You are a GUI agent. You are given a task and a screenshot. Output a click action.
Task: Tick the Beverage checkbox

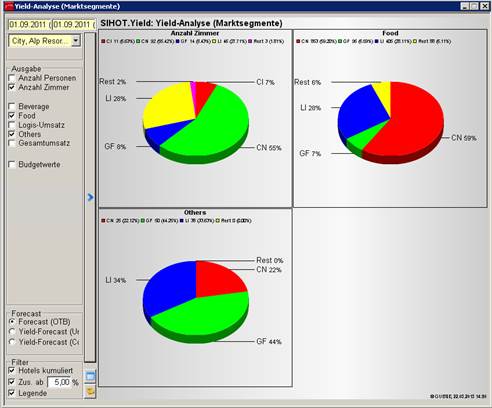[12, 106]
